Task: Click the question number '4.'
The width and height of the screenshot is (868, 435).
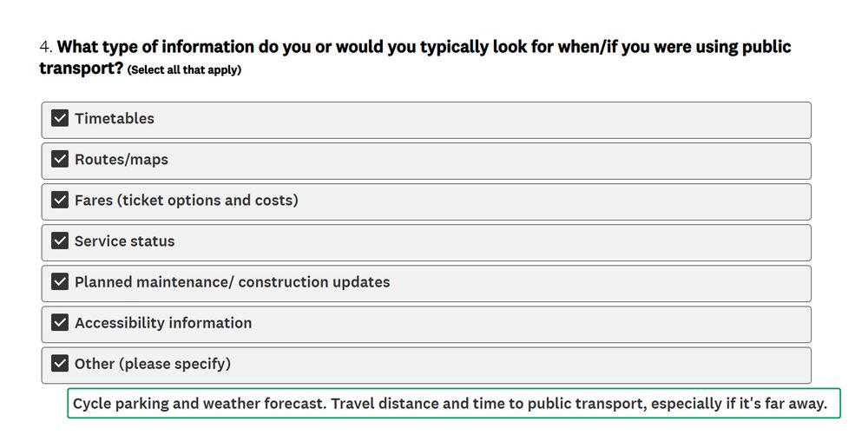Action: coord(46,47)
